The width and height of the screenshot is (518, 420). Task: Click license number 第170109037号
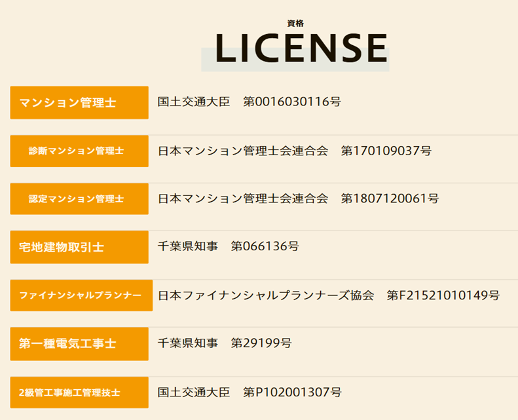click(386, 151)
